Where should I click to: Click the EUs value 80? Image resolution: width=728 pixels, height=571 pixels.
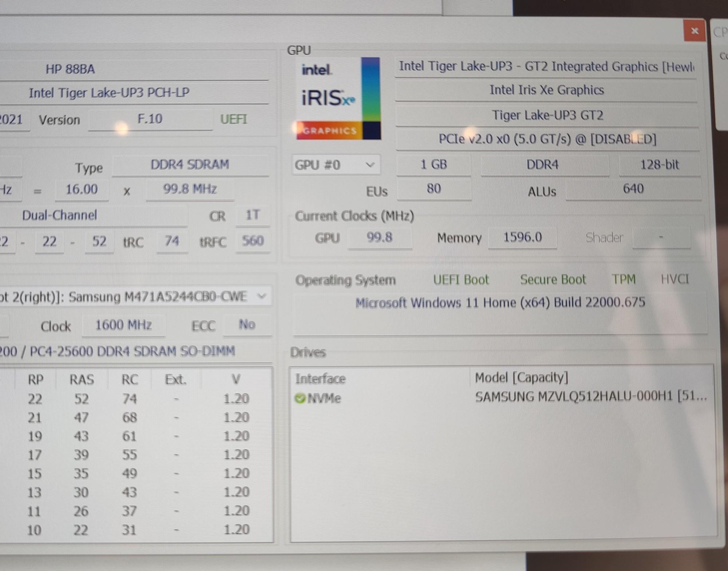tap(434, 189)
